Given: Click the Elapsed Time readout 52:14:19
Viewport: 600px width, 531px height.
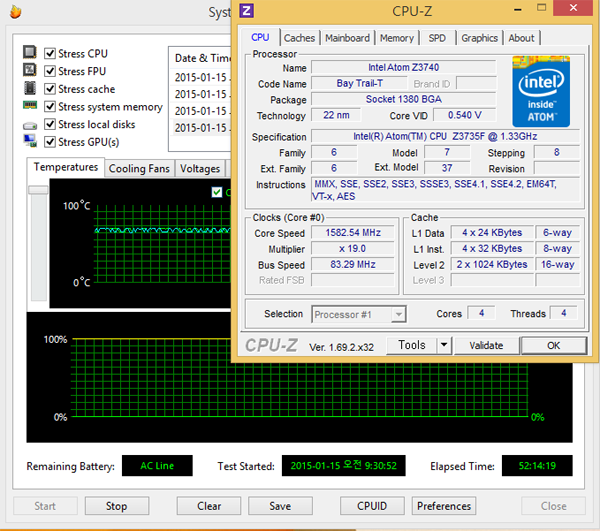Looking at the screenshot, I should pos(537,466).
